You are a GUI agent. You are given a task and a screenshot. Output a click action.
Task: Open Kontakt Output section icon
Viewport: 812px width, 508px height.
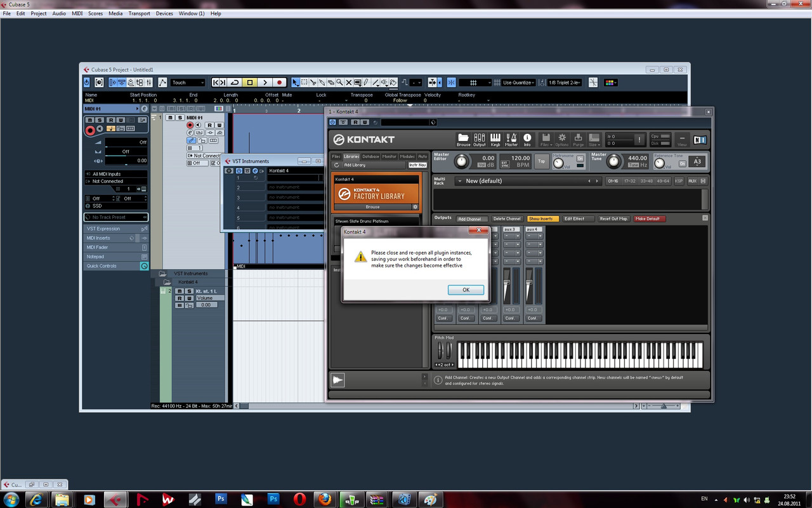[x=480, y=139]
